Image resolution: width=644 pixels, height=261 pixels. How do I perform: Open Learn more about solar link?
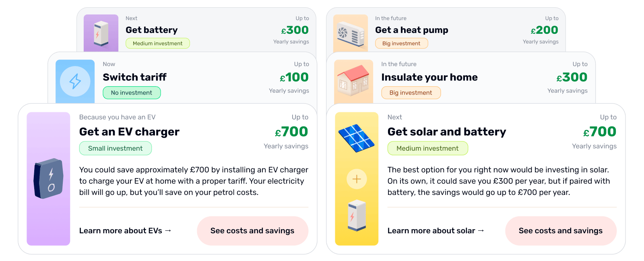pos(436,231)
